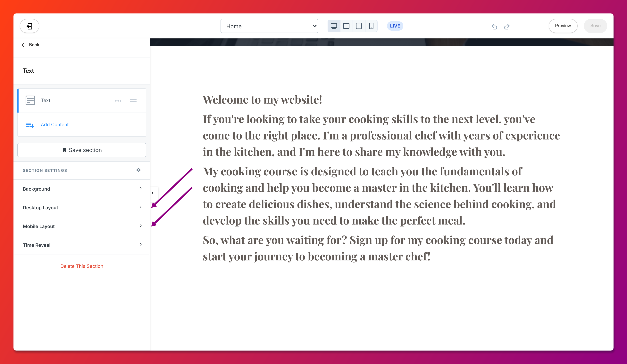
Task: Click the 'Text' panel title
Action: tap(28, 71)
